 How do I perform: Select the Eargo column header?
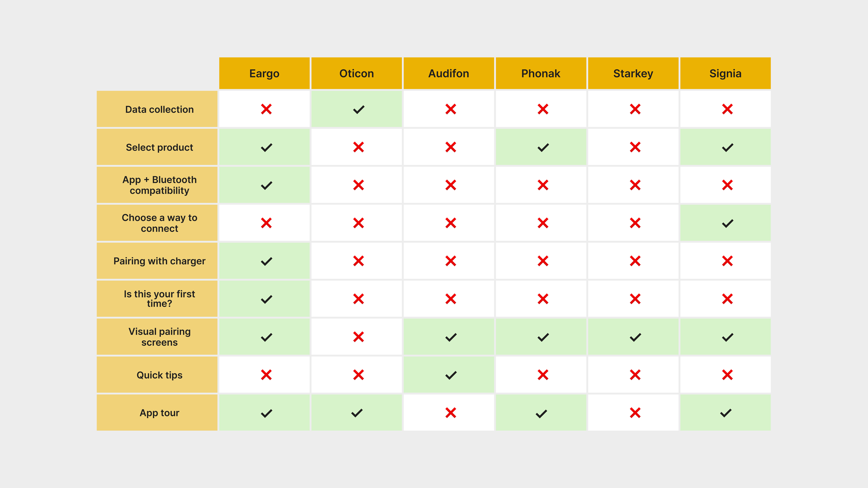[264, 73]
